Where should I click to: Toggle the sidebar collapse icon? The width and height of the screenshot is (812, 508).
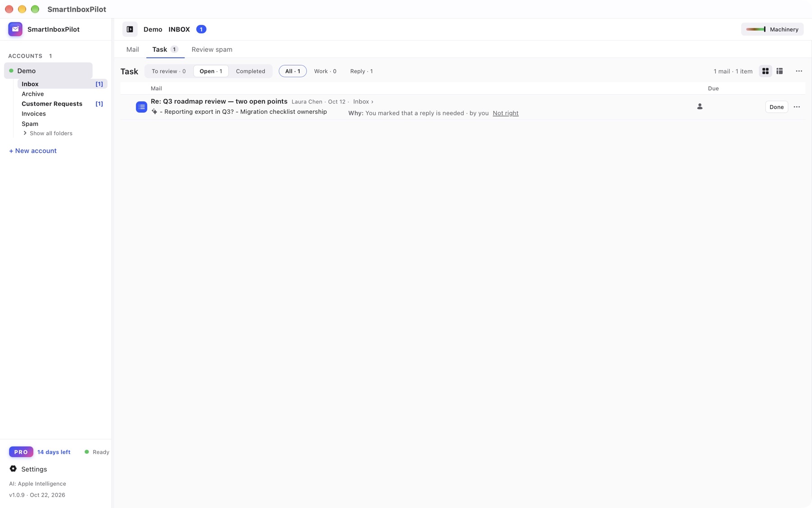coord(130,29)
